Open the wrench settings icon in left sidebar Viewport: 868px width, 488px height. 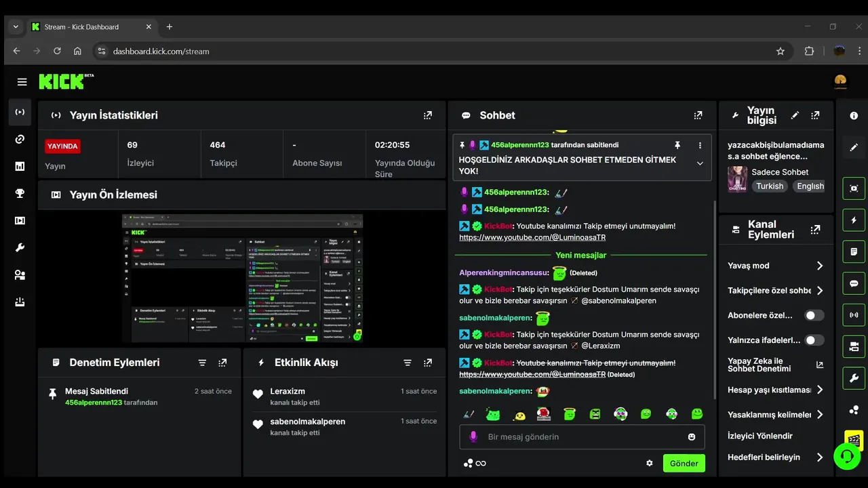point(20,247)
